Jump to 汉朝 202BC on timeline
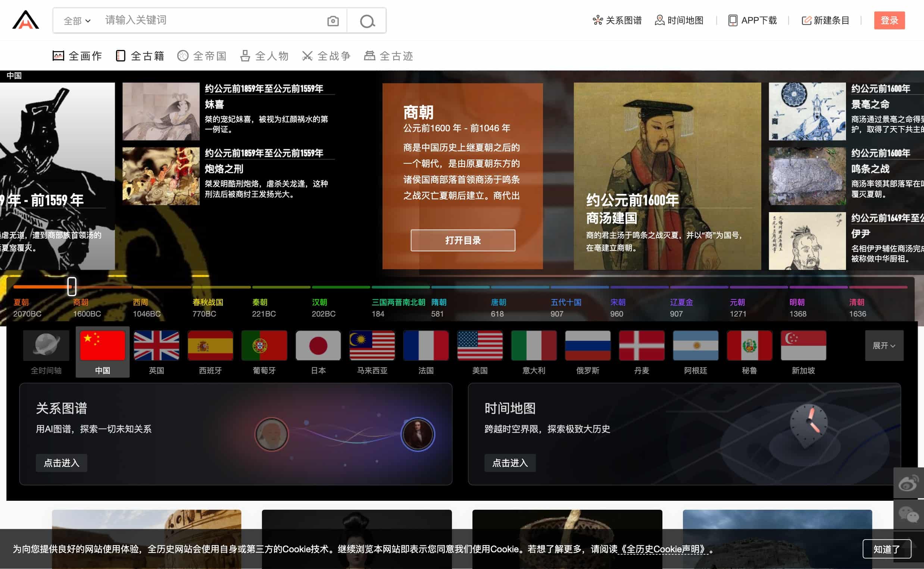This screenshot has width=924, height=569. [x=324, y=308]
